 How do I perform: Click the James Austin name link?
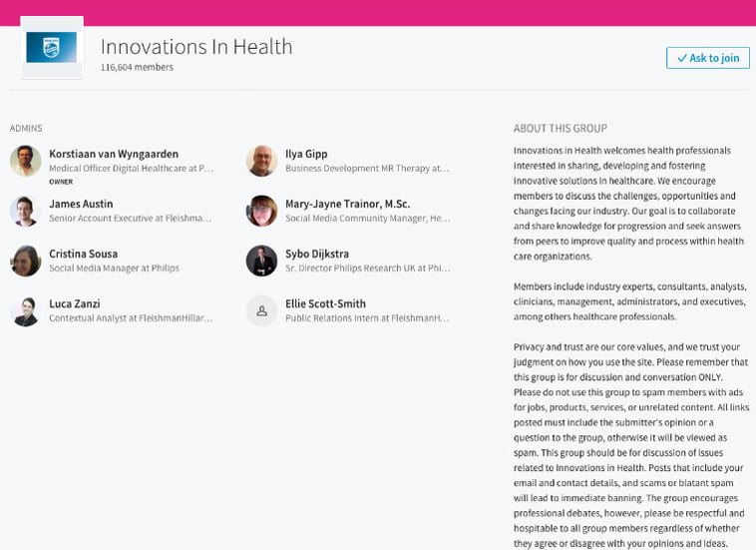tap(81, 204)
